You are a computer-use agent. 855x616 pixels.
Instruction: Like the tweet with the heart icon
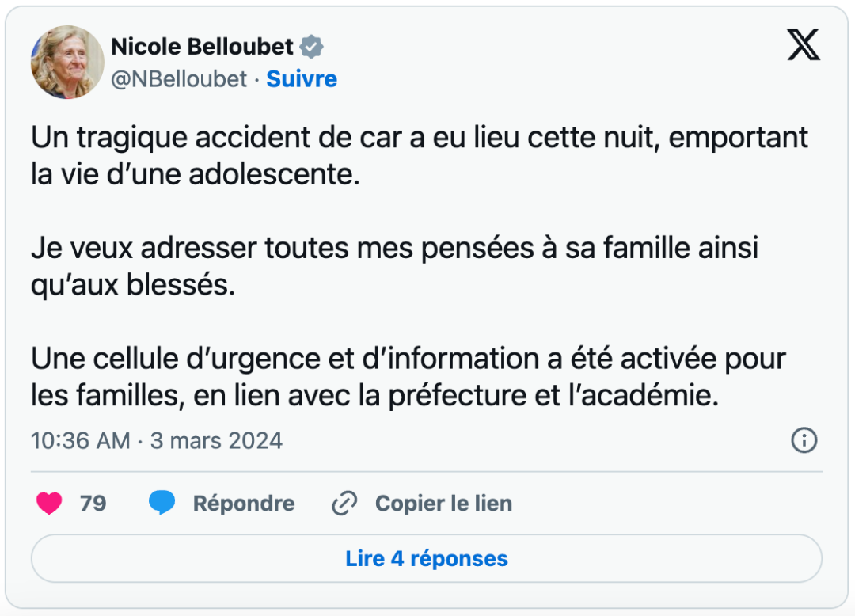click(x=49, y=504)
